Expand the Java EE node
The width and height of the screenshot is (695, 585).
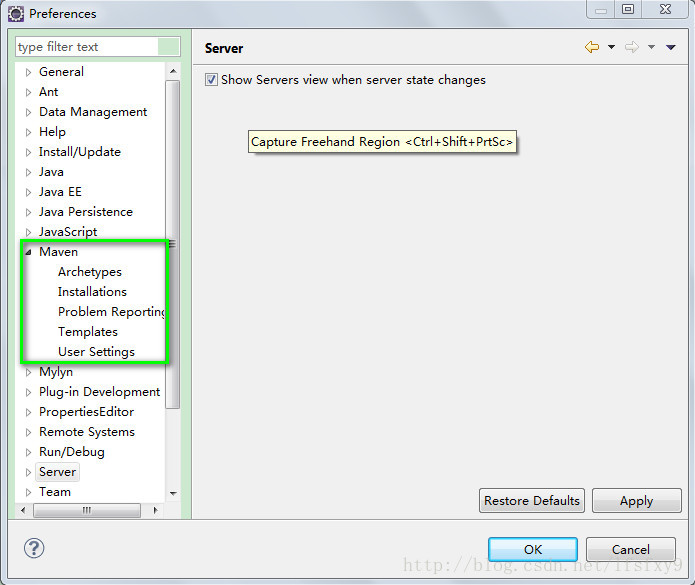point(28,192)
